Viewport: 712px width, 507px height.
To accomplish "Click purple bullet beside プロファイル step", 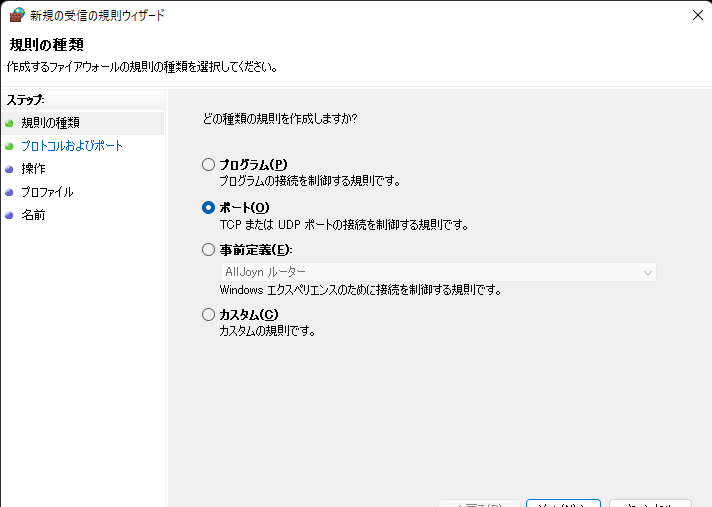I will point(10,192).
